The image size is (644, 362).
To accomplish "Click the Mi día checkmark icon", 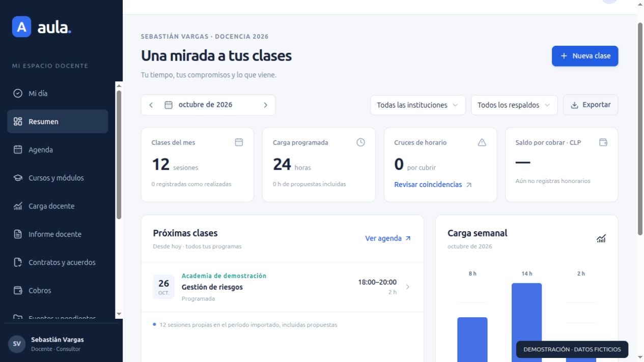I will pos(18,94).
